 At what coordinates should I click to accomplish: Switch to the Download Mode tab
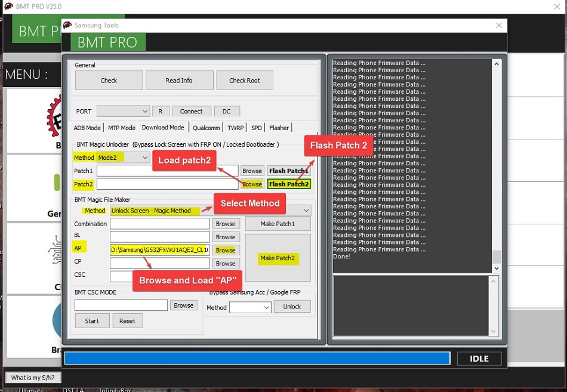click(x=163, y=127)
